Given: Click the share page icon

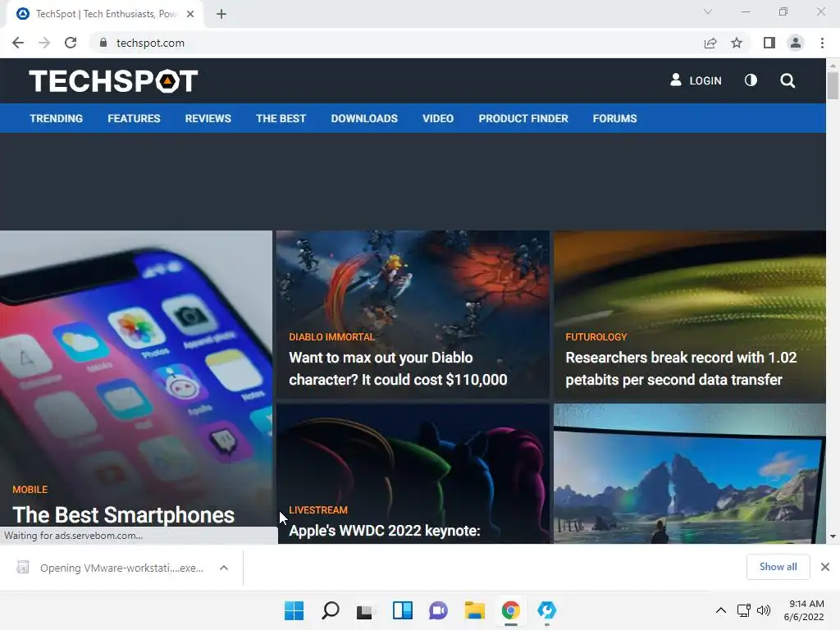Looking at the screenshot, I should (x=710, y=43).
